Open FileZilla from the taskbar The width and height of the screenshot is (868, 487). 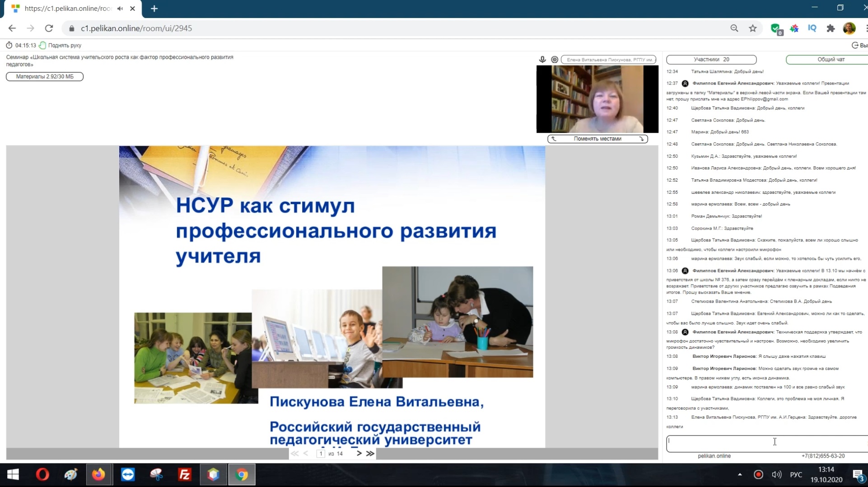pyautogui.click(x=185, y=474)
